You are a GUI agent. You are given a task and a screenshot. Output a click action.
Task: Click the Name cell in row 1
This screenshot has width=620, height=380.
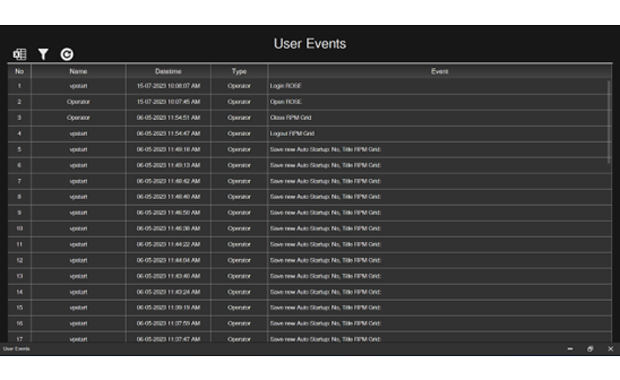tap(78, 86)
